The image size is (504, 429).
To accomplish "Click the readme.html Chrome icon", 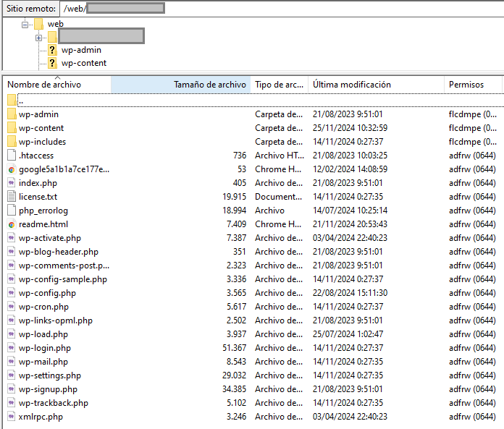I will (12, 224).
